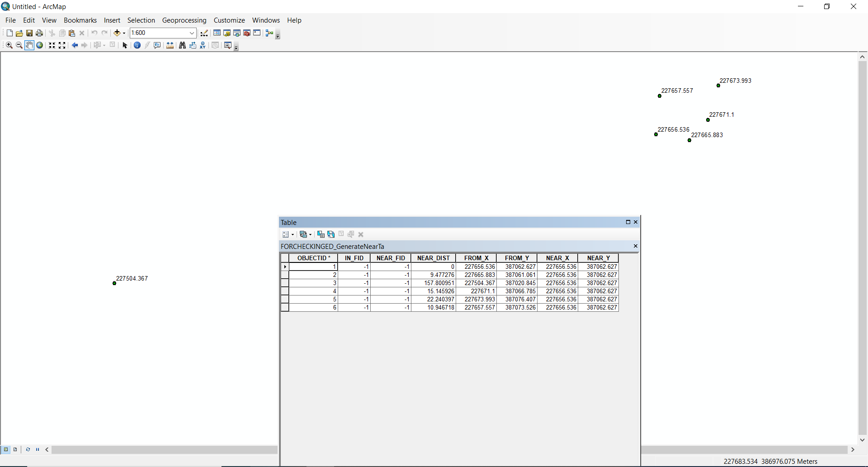Select the HTML Popup tool

point(157,45)
